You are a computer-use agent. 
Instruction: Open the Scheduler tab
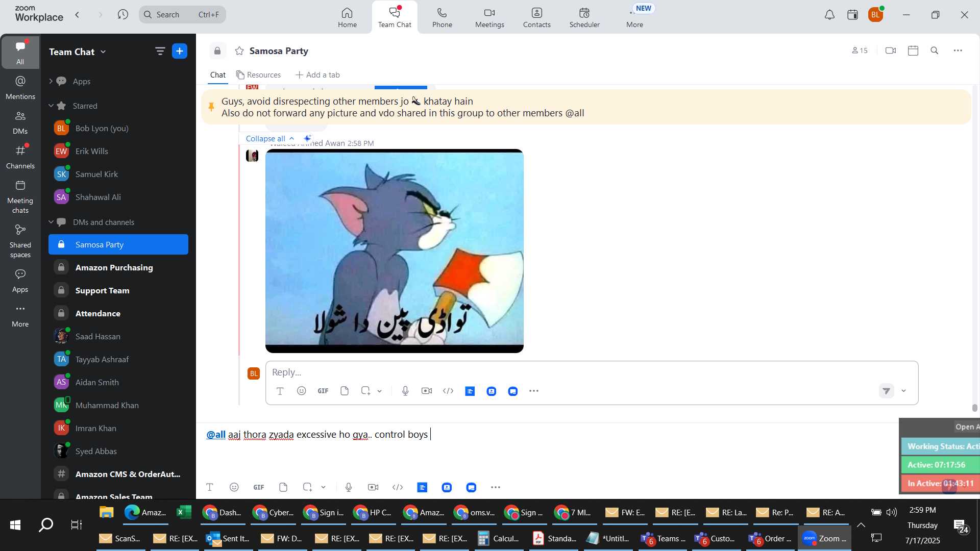pos(584,17)
